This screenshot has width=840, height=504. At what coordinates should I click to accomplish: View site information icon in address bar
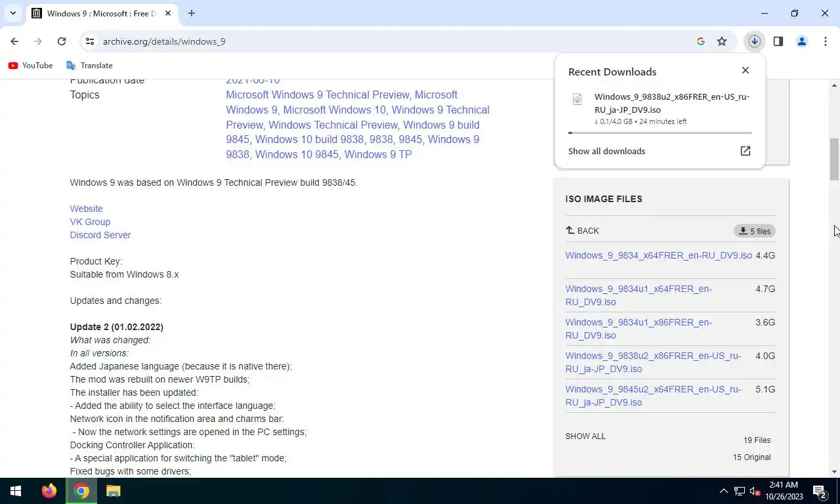coord(90,41)
